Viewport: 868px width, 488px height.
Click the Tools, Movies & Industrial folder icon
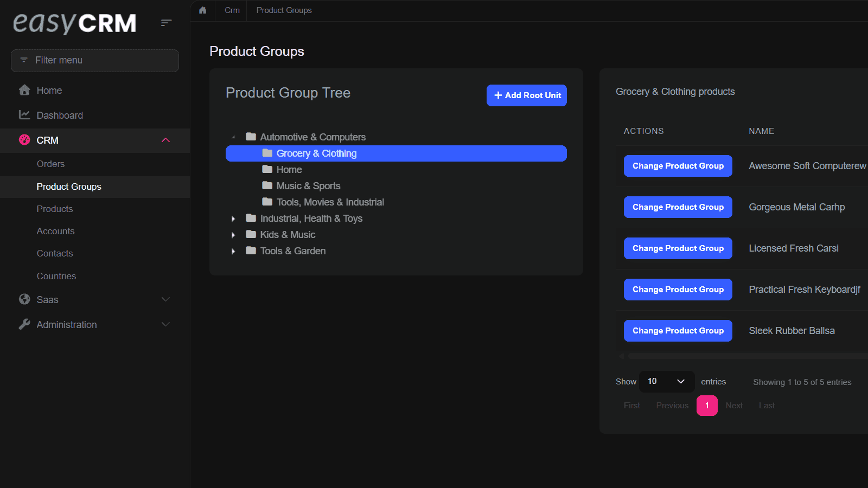[267, 202]
